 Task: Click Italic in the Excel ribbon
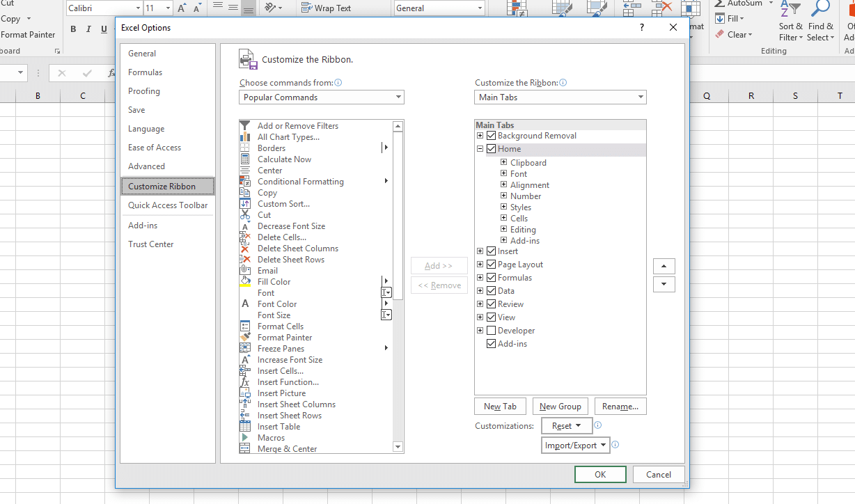pos(88,29)
